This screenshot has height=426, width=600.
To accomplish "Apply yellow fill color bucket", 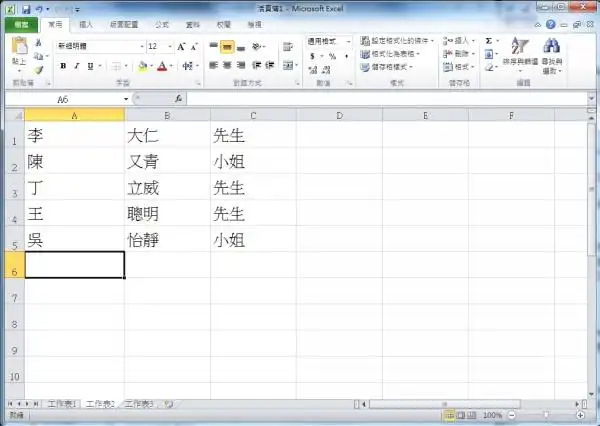I will click(143, 67).
